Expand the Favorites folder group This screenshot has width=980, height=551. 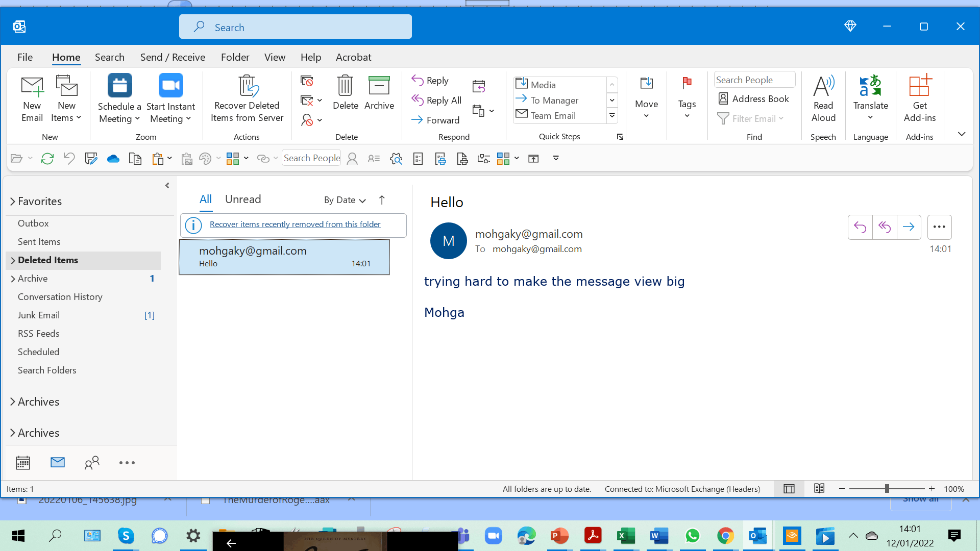point(13,202)
